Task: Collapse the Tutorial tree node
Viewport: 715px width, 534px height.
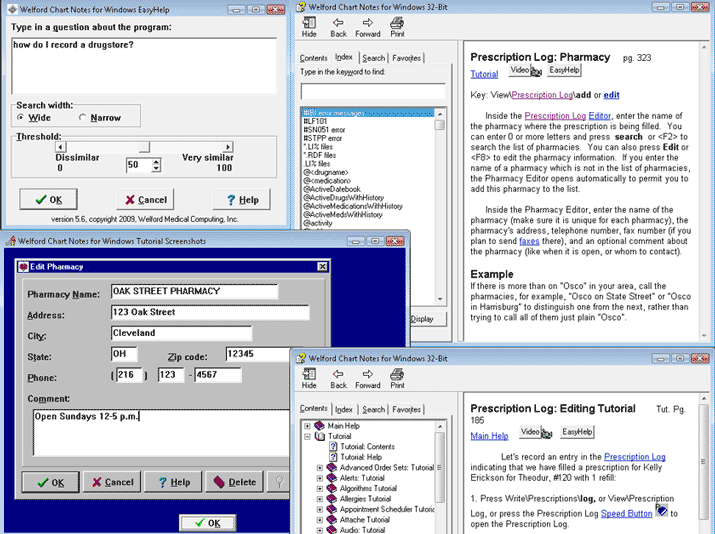Action: 307,436
